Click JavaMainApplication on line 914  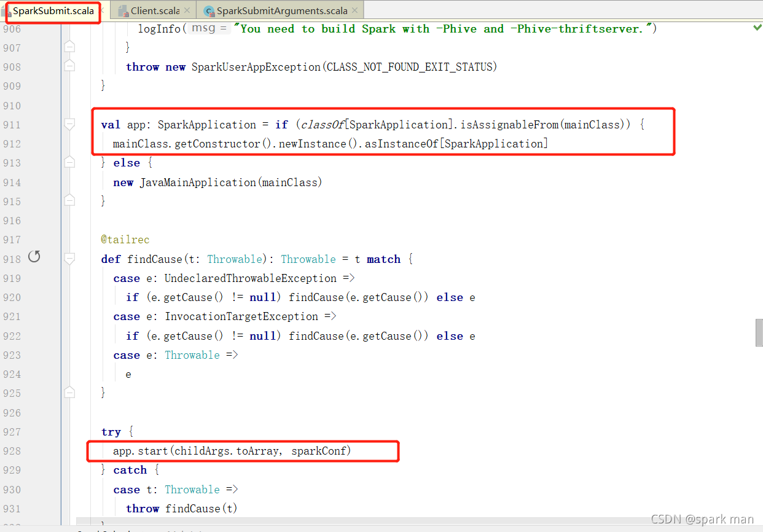pos(198,182)
